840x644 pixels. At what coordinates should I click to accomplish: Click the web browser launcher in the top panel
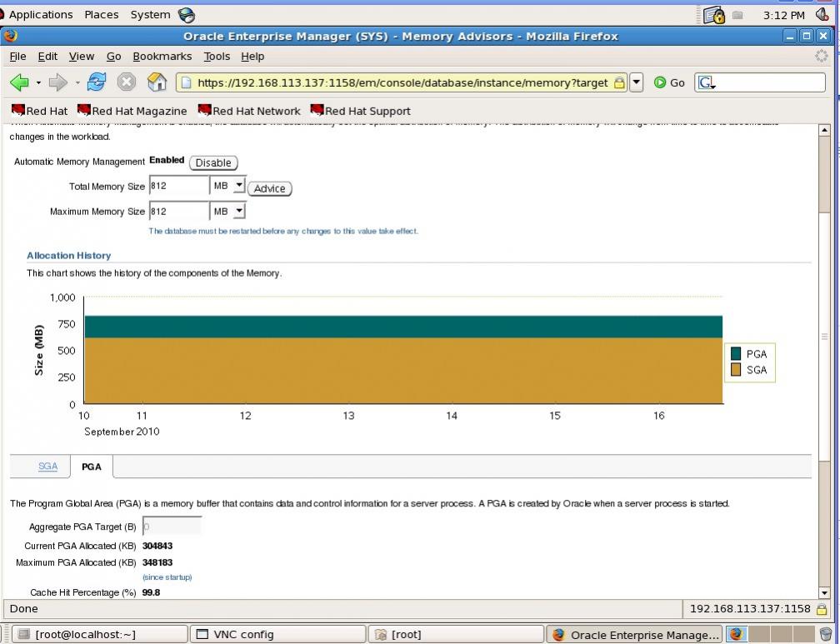187,15
